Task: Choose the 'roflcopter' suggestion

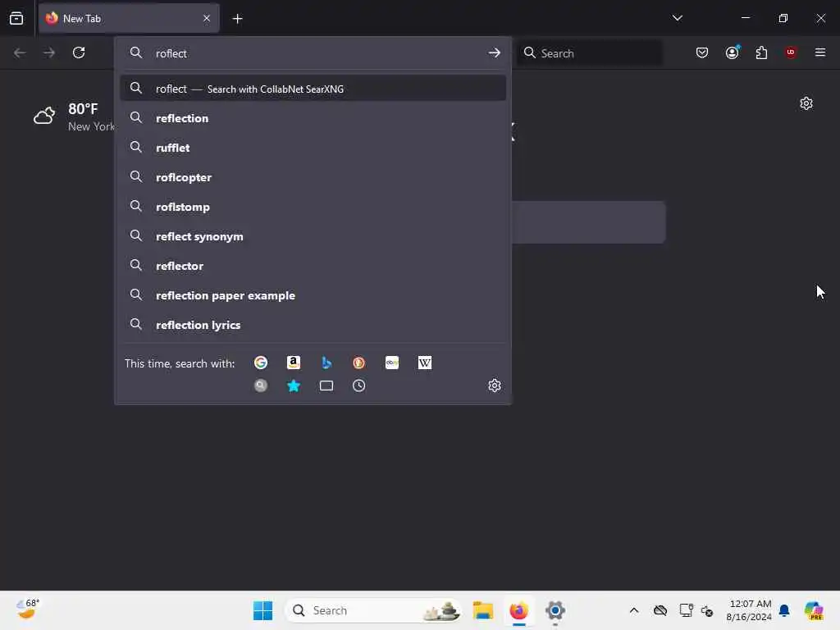Action: [313, 177]
